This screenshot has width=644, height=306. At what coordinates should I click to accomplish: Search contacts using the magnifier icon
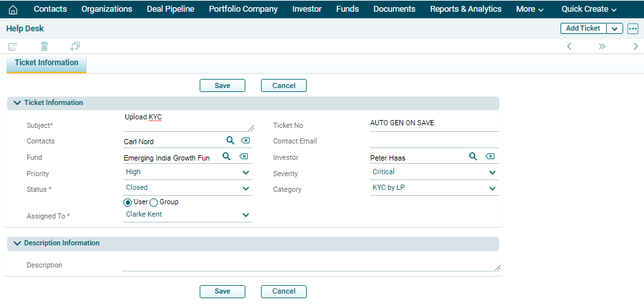click(x=230, y=140)
